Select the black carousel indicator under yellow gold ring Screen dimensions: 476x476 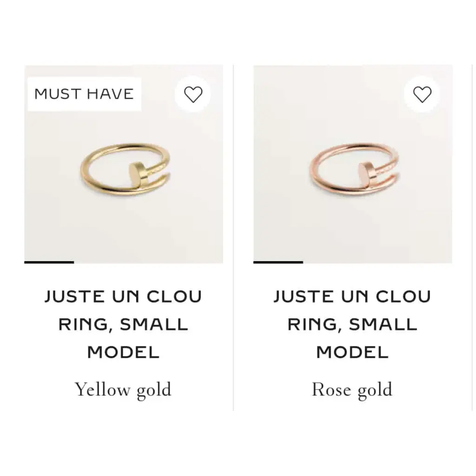click(x=49, y=262)
